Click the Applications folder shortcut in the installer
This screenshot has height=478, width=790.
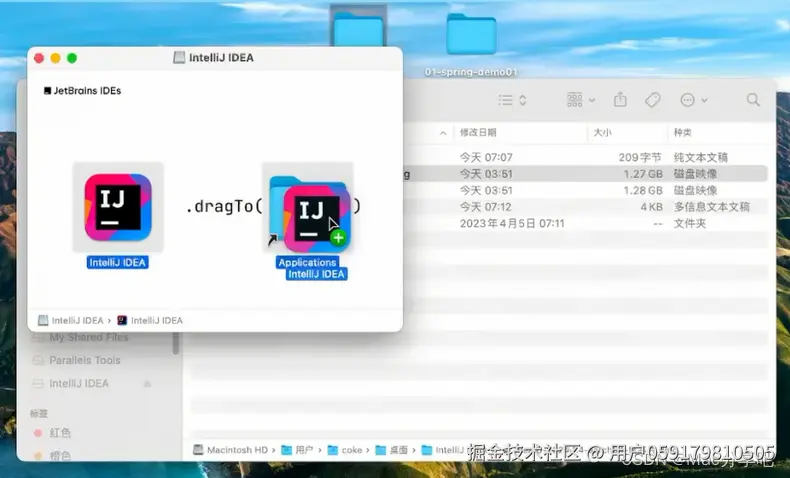(307, 208)
